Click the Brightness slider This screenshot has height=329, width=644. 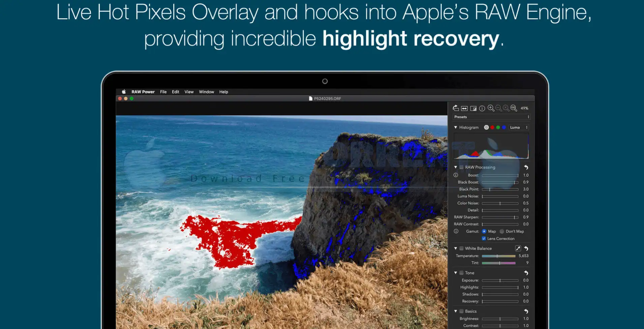point(500,319)
